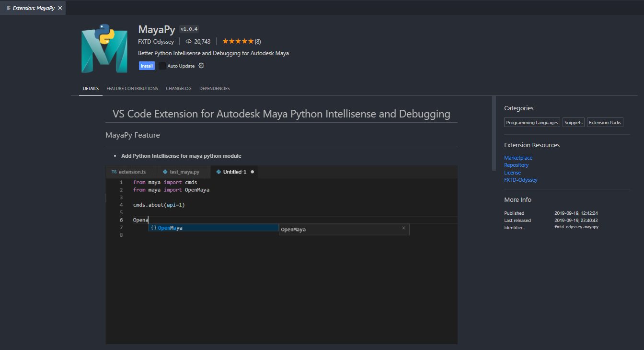644x350 pixels.
Task: Click the OpenMaya module suggestion icon
Action: click(154, 228)
